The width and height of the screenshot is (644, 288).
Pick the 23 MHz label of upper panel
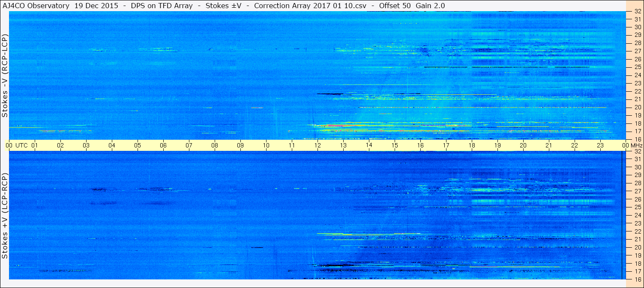637,83
